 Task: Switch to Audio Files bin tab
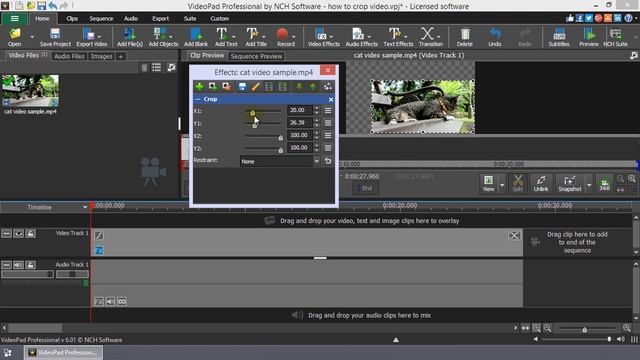click(69, 56)
